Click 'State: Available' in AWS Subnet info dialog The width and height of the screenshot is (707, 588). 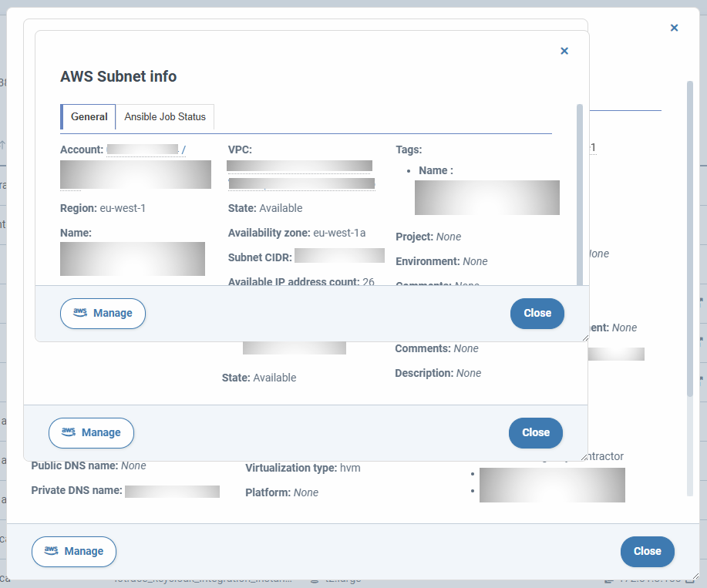[x=265, y=208]
